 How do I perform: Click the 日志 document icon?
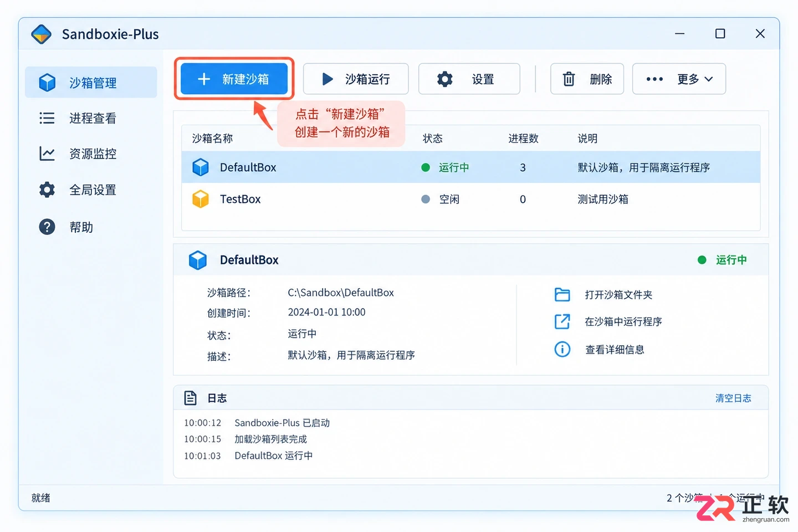coord(191,398)
